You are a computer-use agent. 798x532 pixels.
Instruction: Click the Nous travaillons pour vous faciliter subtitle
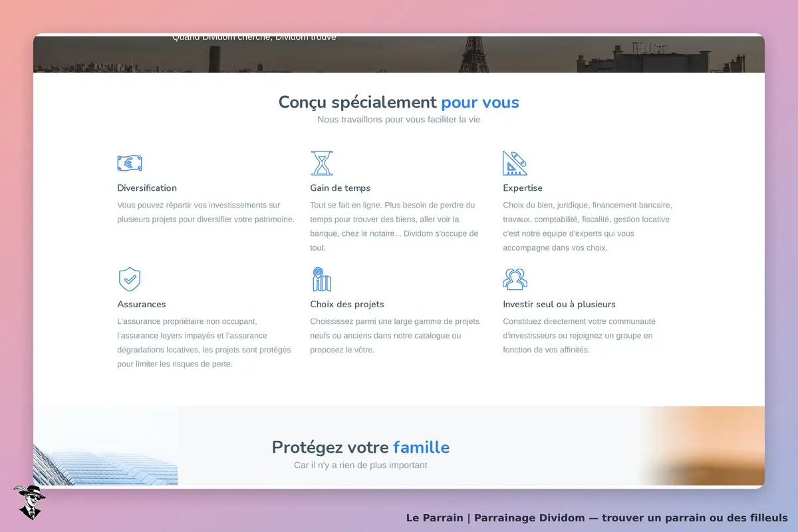coord(399,120)
